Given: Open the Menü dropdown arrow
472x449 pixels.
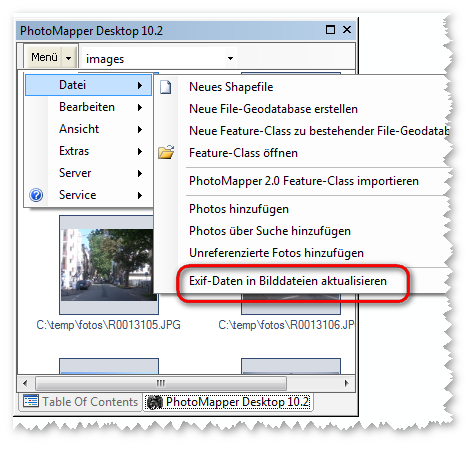Looking at the screenshot, I should 68,58.
